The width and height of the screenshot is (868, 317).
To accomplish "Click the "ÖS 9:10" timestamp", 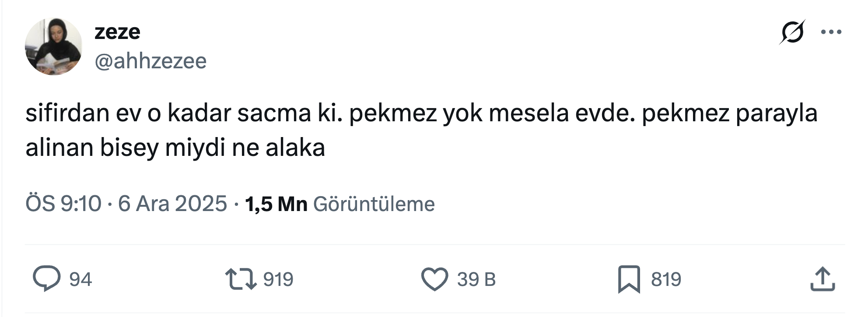I will click(63, 204).
